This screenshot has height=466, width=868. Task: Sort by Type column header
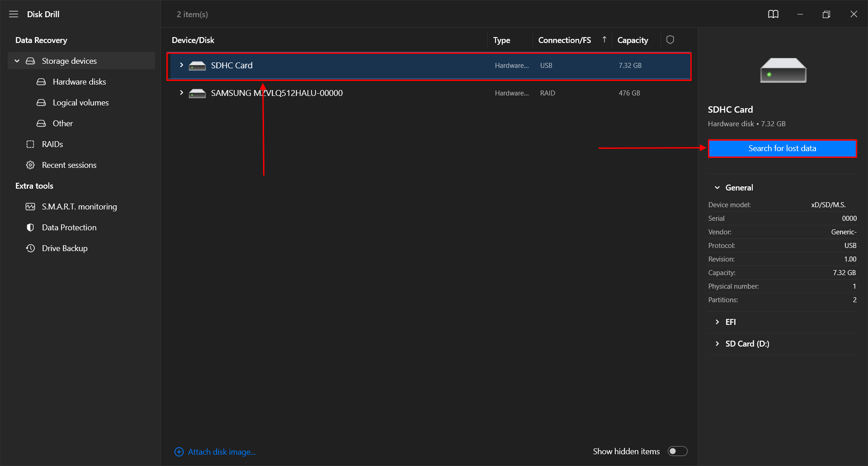[x=501, y=40]
